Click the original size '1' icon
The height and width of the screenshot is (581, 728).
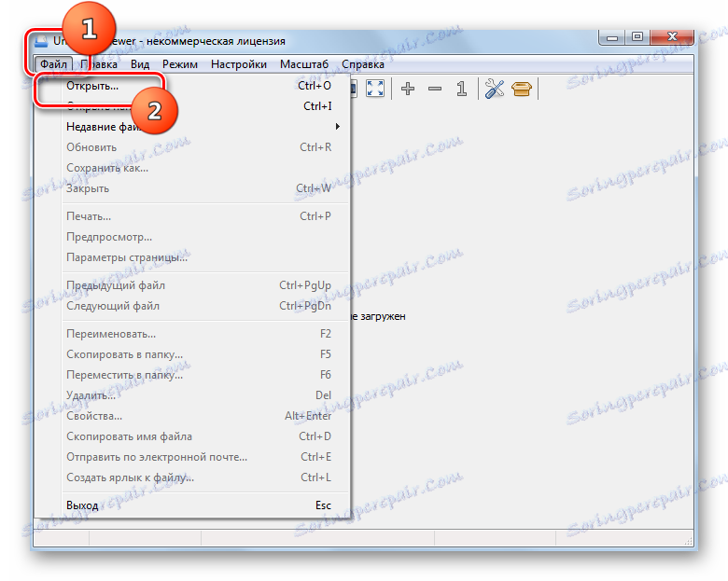click(x=461, y=89)
